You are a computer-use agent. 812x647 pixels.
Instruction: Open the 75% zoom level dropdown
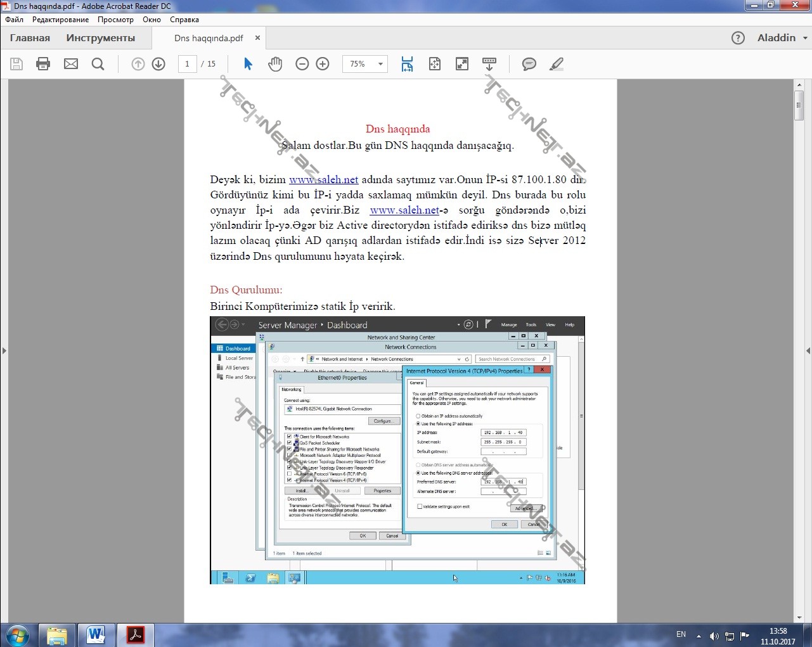click(380, 64)
